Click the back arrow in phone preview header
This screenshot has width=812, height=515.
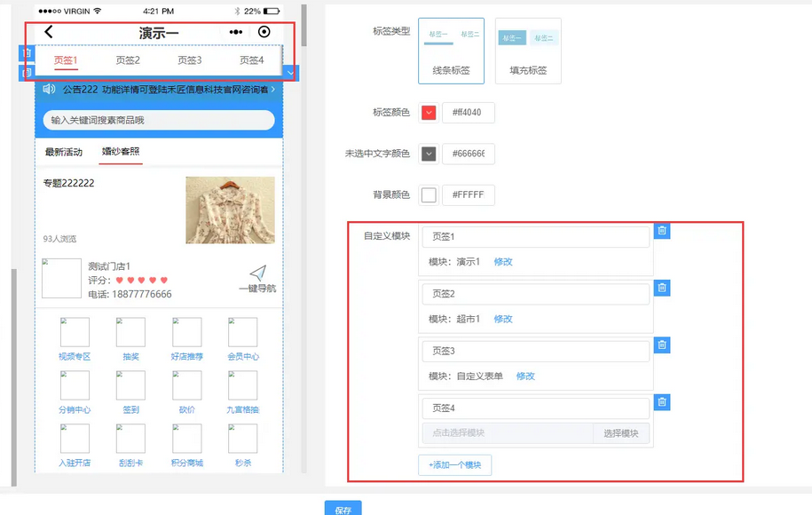pyautogui.click(x=49, y=32)
